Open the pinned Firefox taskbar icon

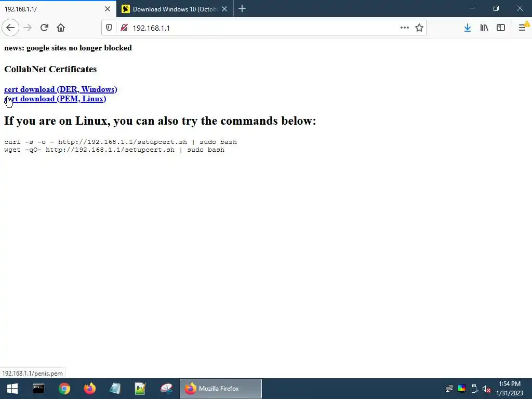(x=89, y=389)
